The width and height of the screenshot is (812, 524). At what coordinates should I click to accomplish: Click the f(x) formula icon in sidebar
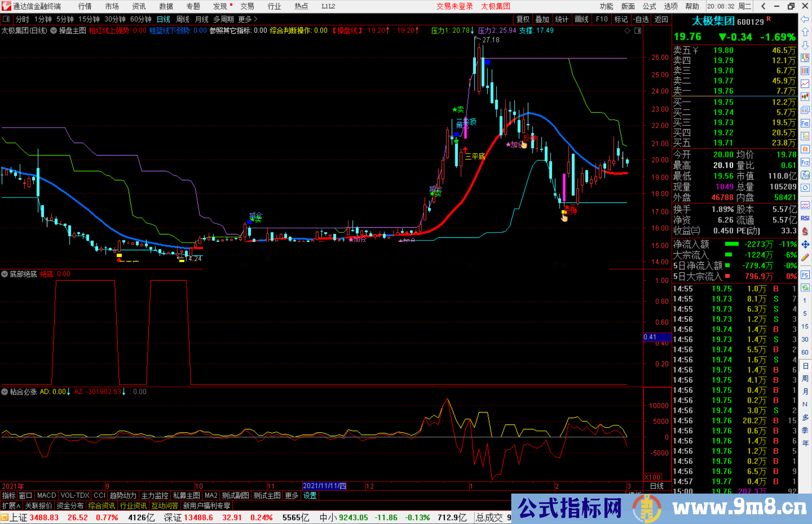pyautogui.click(x=805, y=175)
